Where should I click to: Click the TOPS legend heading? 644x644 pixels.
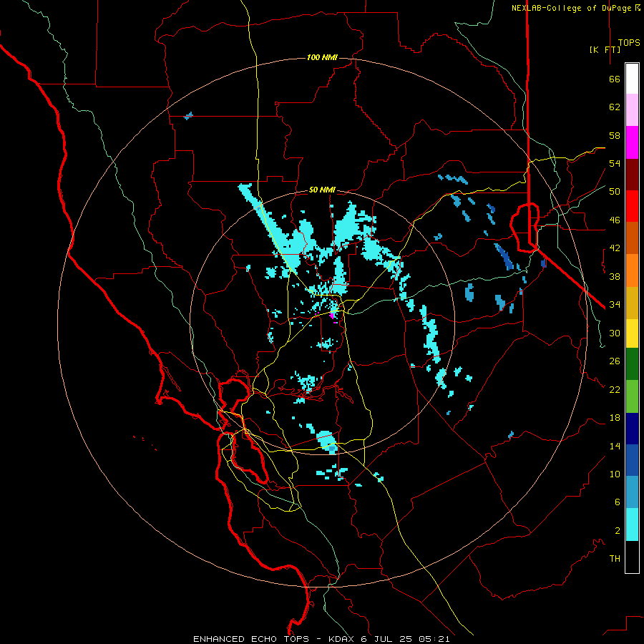point(629,42)
